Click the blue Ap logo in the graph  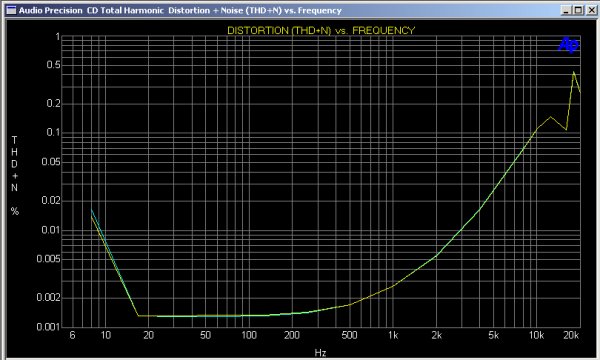coord(569,45)
